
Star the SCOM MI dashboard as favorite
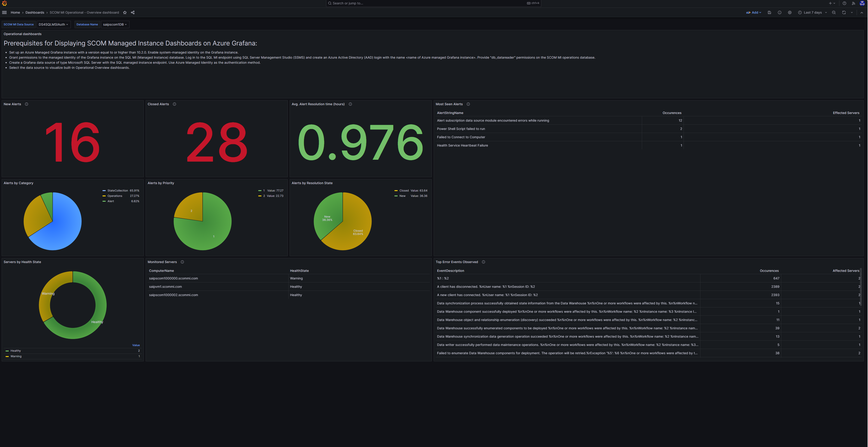tap(125, 12)
